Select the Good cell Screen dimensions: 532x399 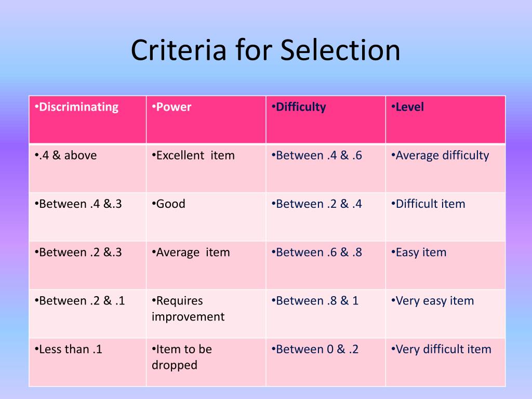coord(206,217)
